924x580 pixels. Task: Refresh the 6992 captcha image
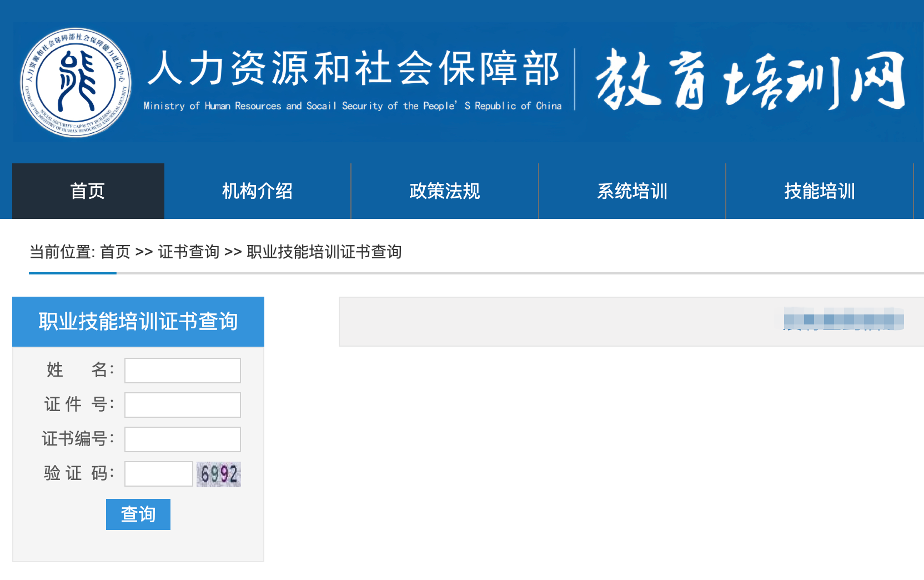pyautogui.click(x=219, y=474)
